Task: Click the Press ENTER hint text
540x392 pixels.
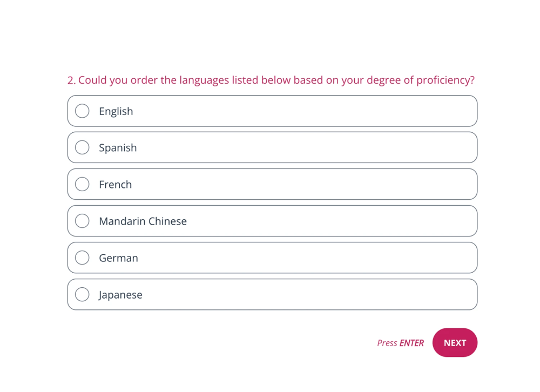Action: [400, 342]
